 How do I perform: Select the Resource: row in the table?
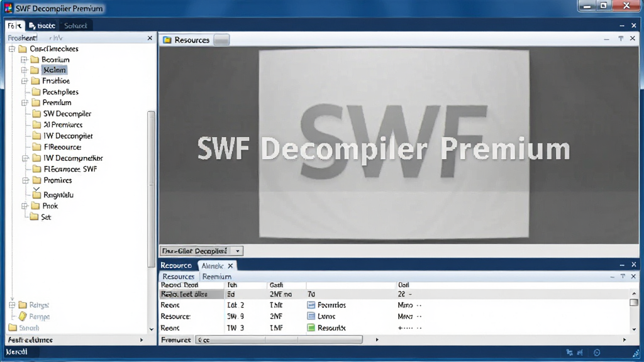click(x=394, y=317)
